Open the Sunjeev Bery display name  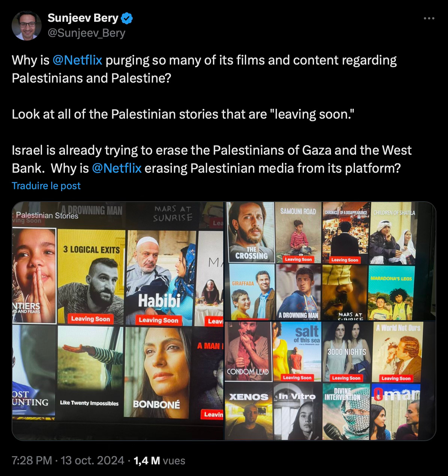click(83, 18)
